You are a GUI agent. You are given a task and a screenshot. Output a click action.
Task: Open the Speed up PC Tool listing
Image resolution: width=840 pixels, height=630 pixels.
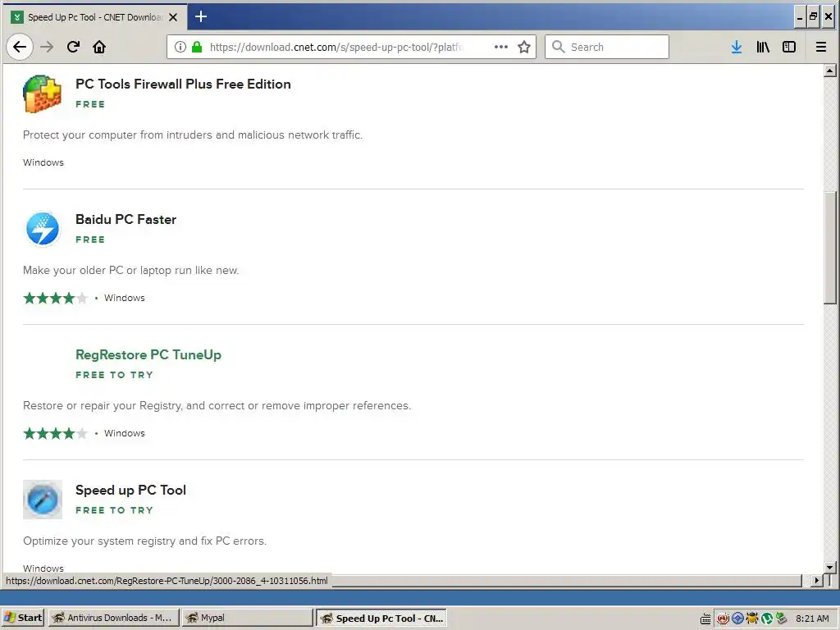point(130,491)
